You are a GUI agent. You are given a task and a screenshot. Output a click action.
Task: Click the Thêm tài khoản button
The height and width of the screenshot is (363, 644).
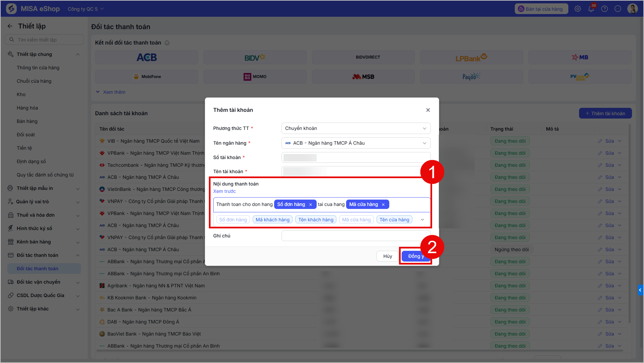(x=605, y=114)
